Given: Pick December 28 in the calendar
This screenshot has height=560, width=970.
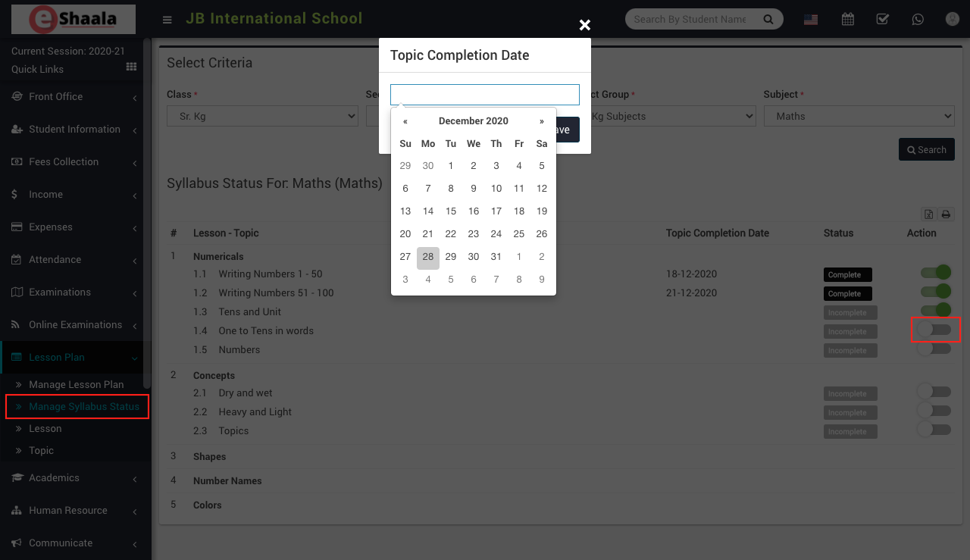Looking at the screenshot, I should click(x=428, y=257).
